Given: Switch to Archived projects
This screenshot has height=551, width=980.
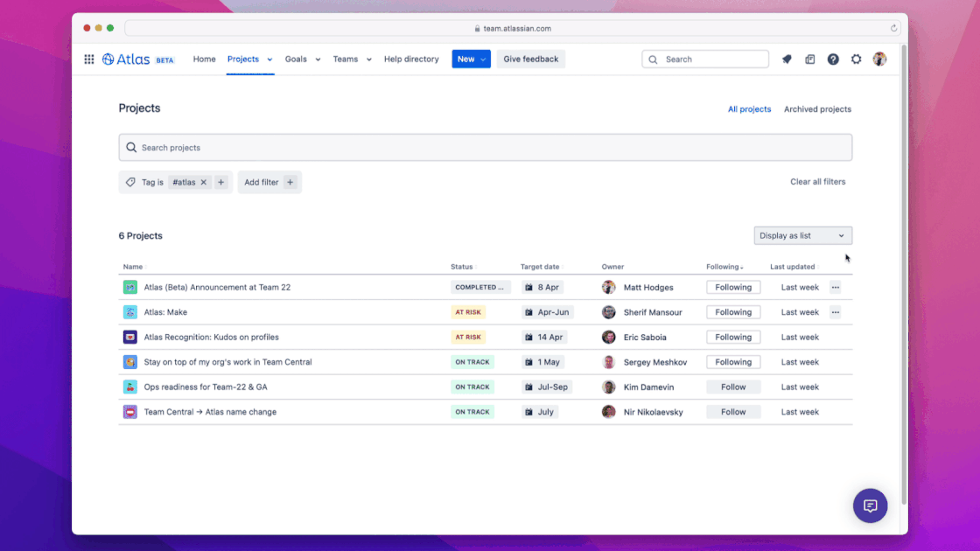Looking at the screenshot, I should tap(816, 108).
